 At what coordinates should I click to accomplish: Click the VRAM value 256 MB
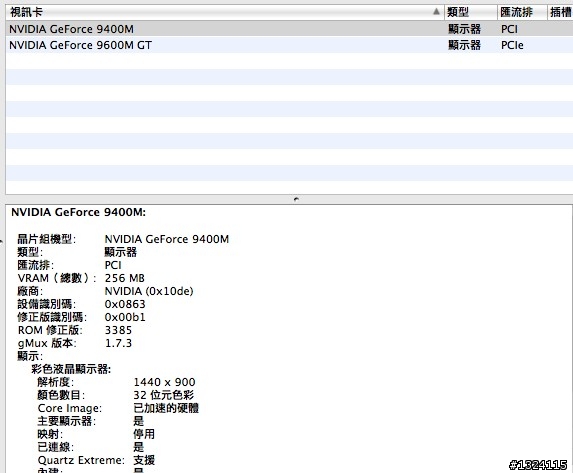pos(125,278)
